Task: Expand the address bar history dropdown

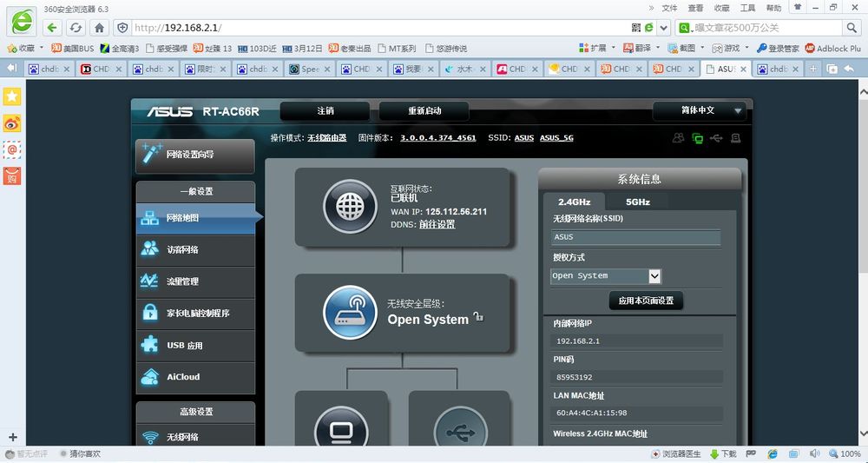Action: 664,28
